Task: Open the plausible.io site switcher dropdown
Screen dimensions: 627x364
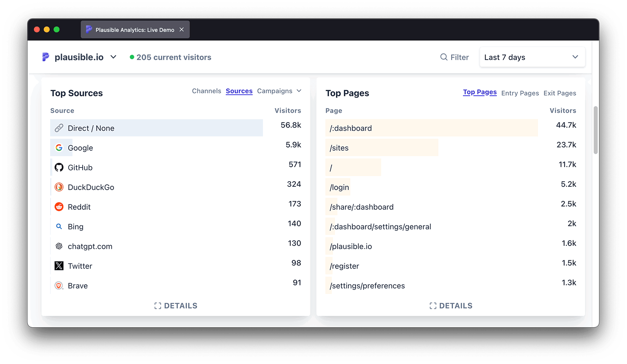Action: [x=113, y=57]
